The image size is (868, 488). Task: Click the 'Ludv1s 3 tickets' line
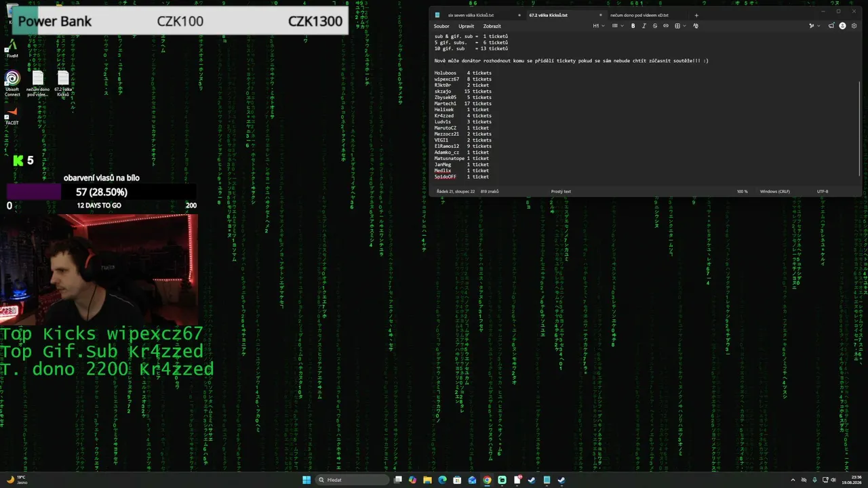tap(463, 121)
